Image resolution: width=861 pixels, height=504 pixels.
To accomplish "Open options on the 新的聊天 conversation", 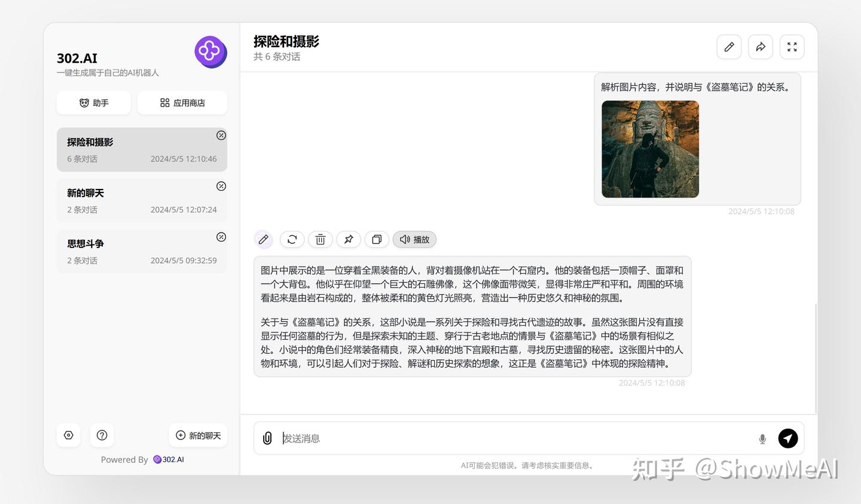I will tap(221, 186).
